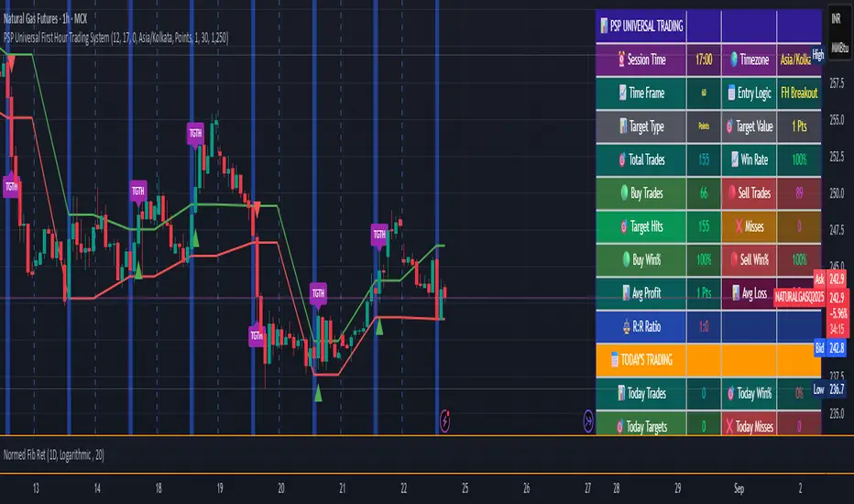Image resolution: width=854 pixels, height=504 pixels.
Task: Select the PSP Universal First Hour Trading System legend
Action: click(x=116, y=38)
